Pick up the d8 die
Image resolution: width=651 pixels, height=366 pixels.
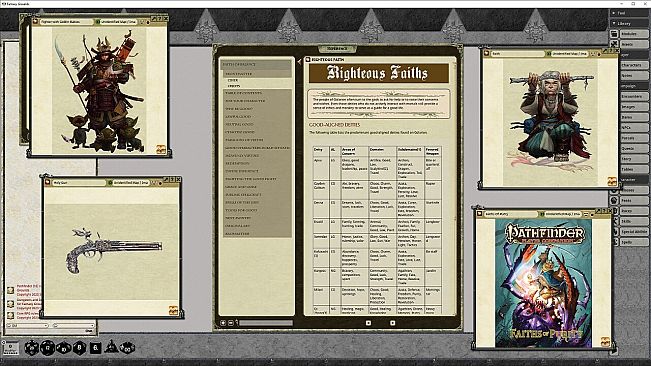pos(79,347)
